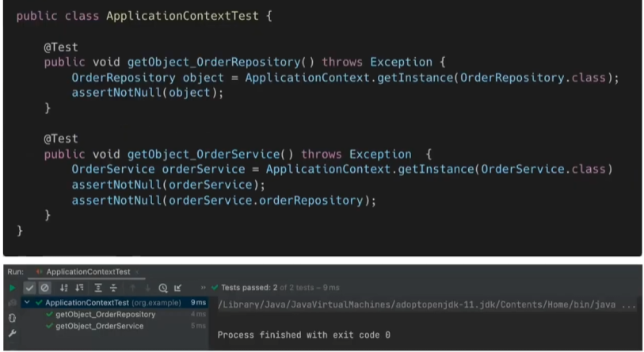Switch to ApplicationContextTest run tab

(x=88, y=272)
